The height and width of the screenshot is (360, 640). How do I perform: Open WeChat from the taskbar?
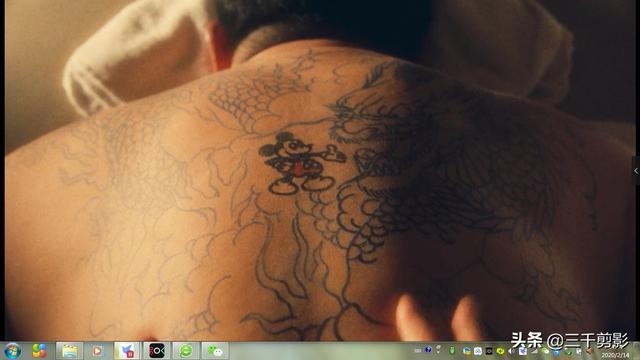[215, 351]
